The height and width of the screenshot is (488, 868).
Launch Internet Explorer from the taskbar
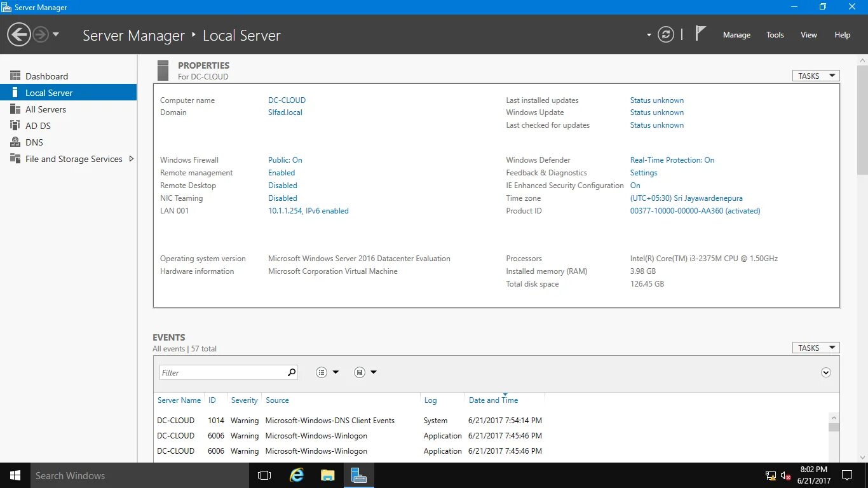click(x=296, y=475)
